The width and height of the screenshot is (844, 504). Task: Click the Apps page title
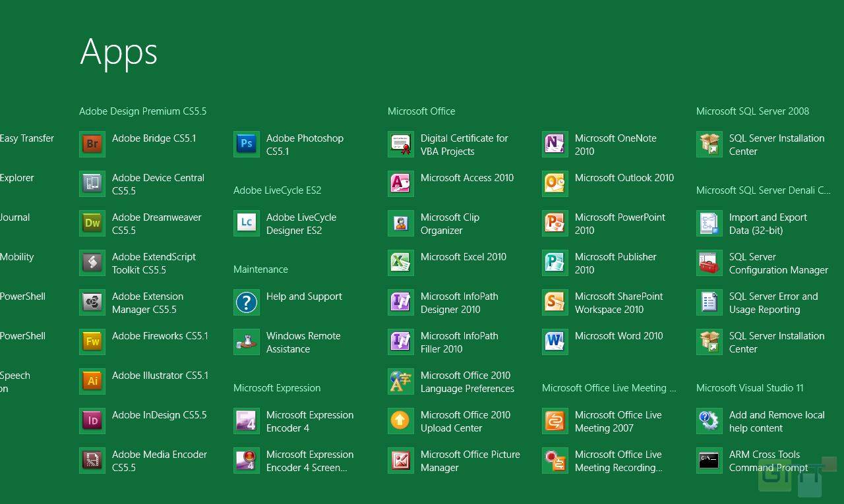[x=119, y=52]
